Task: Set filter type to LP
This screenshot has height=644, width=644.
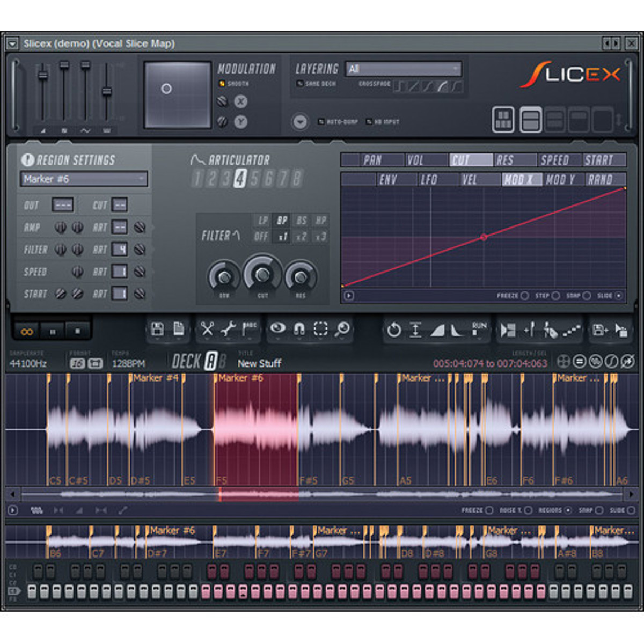Action: tap(263, 220)
